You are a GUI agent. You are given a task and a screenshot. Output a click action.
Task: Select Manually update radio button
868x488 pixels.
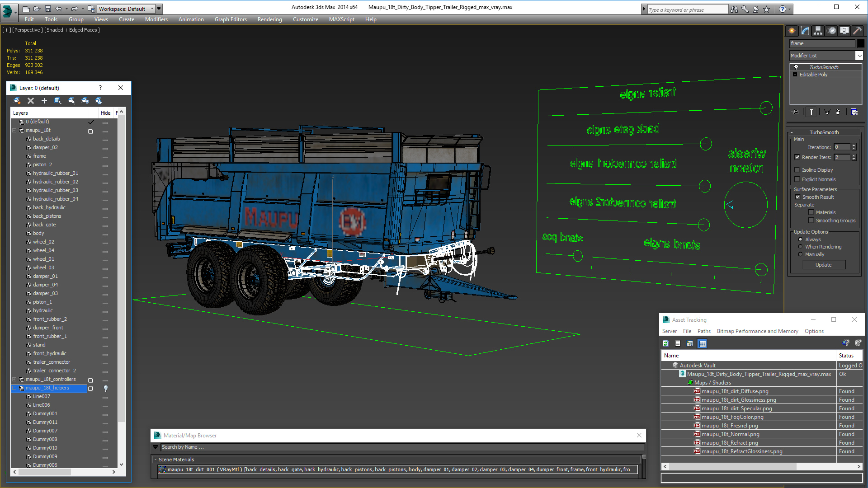tap(801, 254)
